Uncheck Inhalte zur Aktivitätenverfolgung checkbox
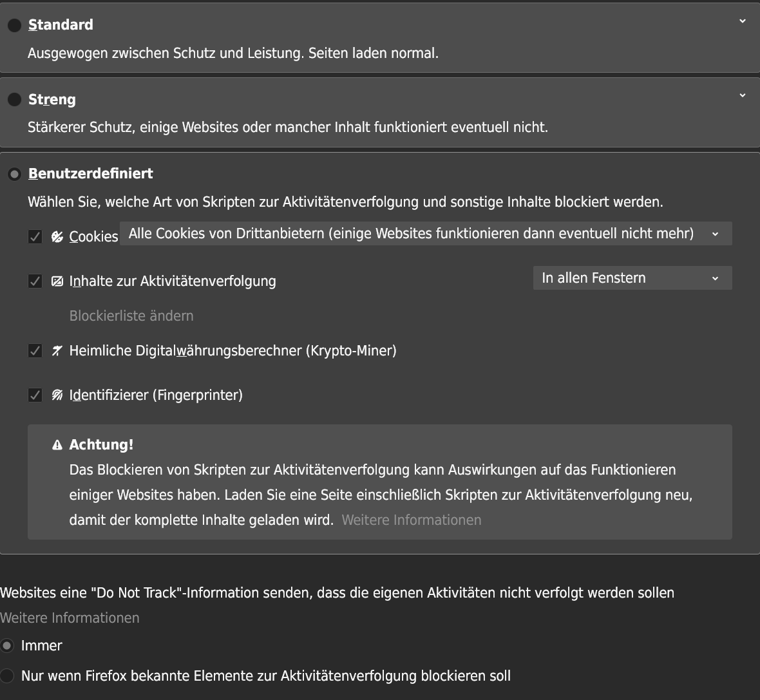 (35, 281)
